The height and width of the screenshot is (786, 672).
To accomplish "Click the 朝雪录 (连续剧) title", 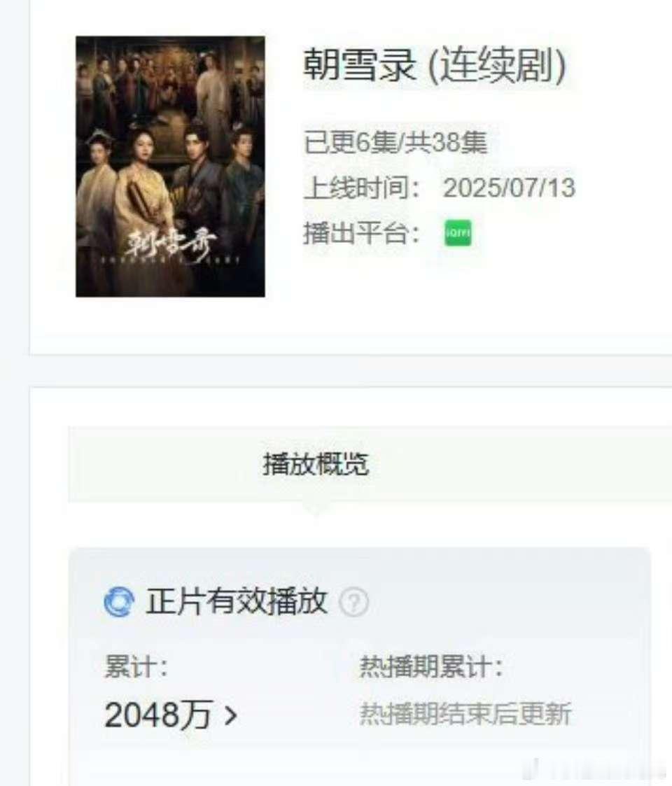I will tap(435, 65).
